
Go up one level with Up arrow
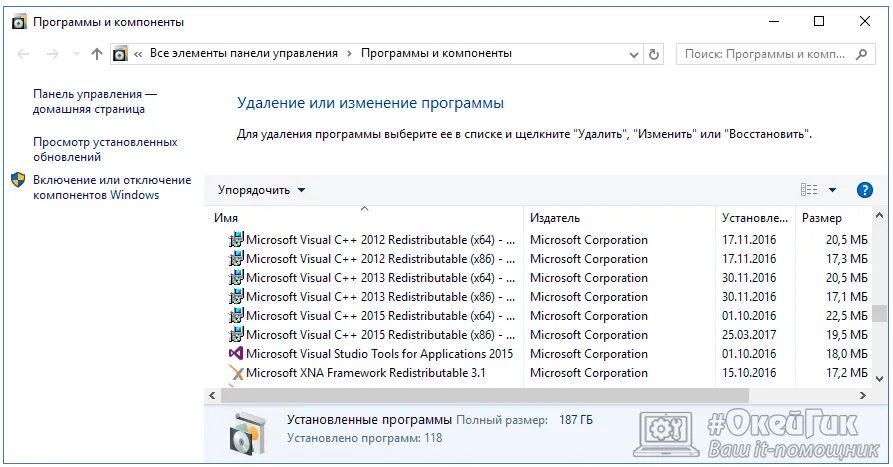97,54
